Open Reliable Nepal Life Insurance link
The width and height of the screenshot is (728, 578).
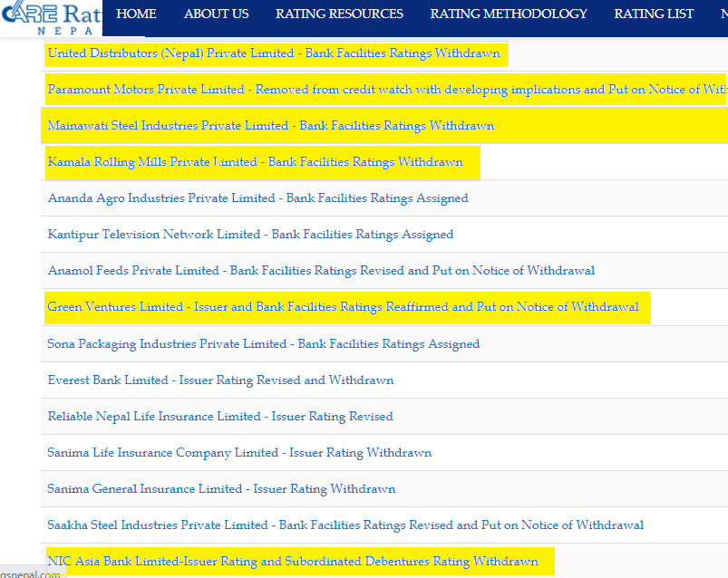(220, 416)
